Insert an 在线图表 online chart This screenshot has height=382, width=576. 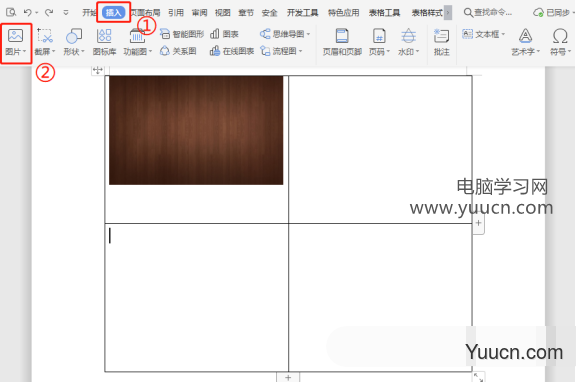[x=232, y=51]
